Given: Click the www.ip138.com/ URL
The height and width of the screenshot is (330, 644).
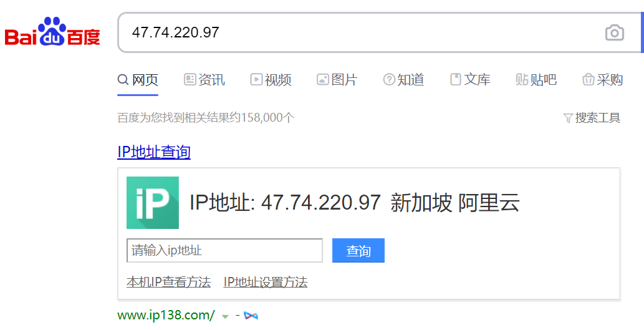Looking at the screenshot, I should pyautogui.click(x=166, y=316).
